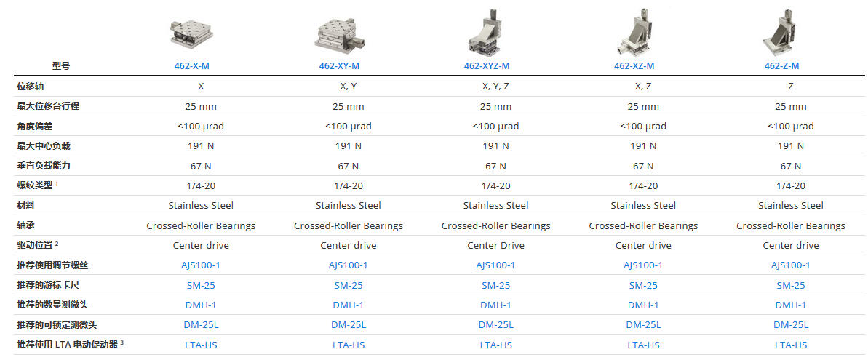Visit the 462-Z-M model link
This screenshot has width=868, height=360.
[x=781, y=65]
